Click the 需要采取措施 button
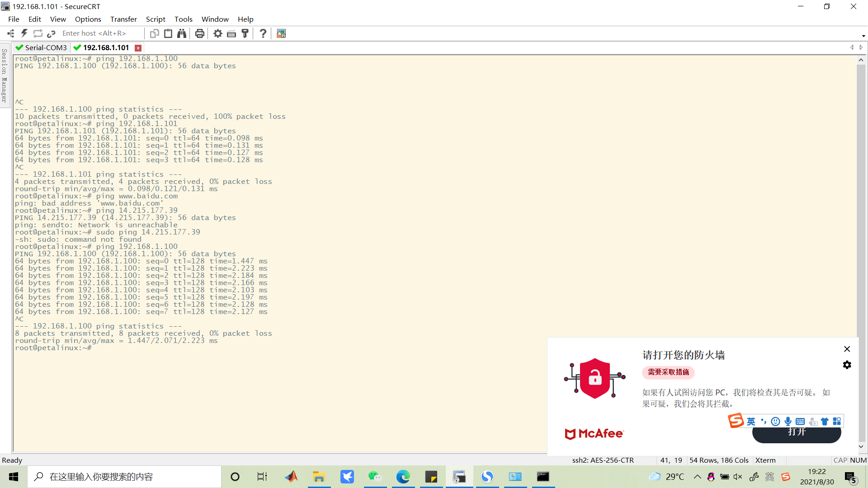The image size is (868, 488). click(x=668, y=372)
